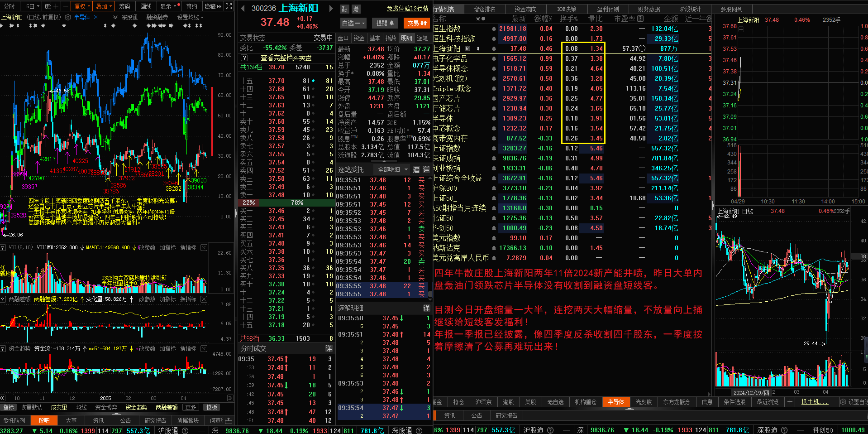868x434 pixels.
Task: Click the pop-out icon after 问董秘 tab
Action: pyautogui.click(x=228, y=420)
